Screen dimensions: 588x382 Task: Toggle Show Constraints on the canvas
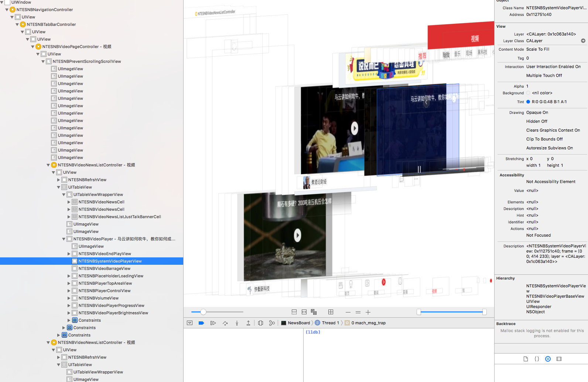[304, 312]
